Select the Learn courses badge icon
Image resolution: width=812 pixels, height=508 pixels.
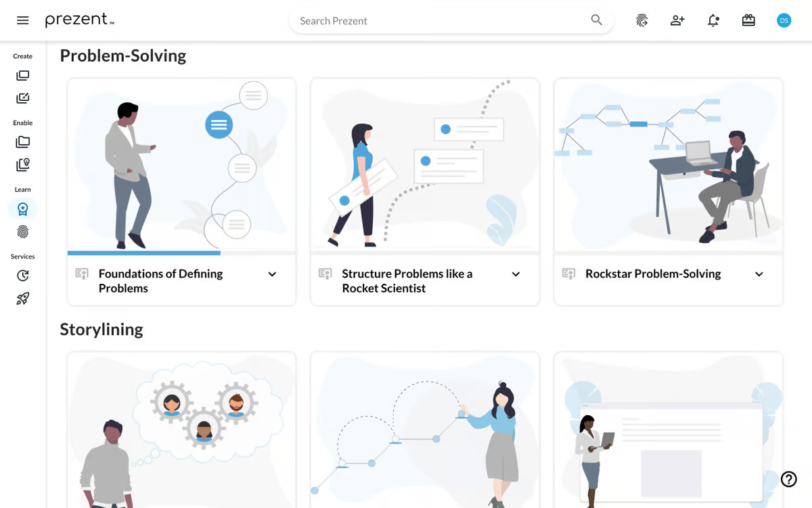[23, 209]
